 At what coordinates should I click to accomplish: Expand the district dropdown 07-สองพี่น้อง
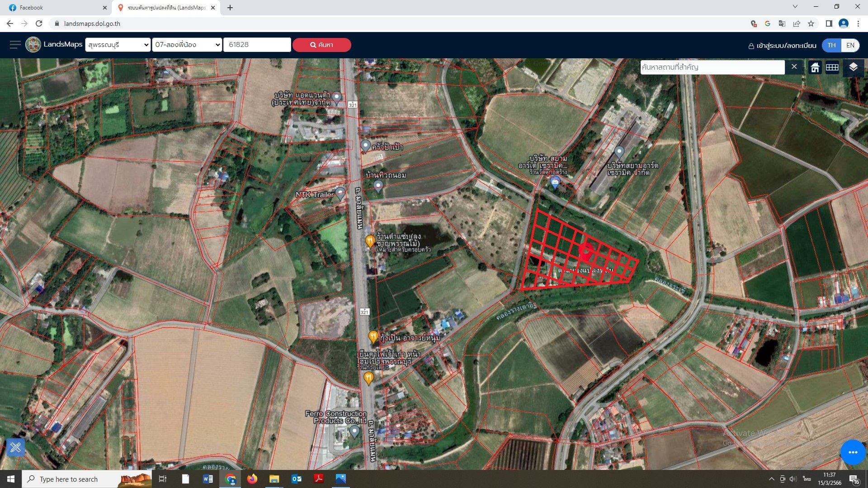[x=187, y=45]
